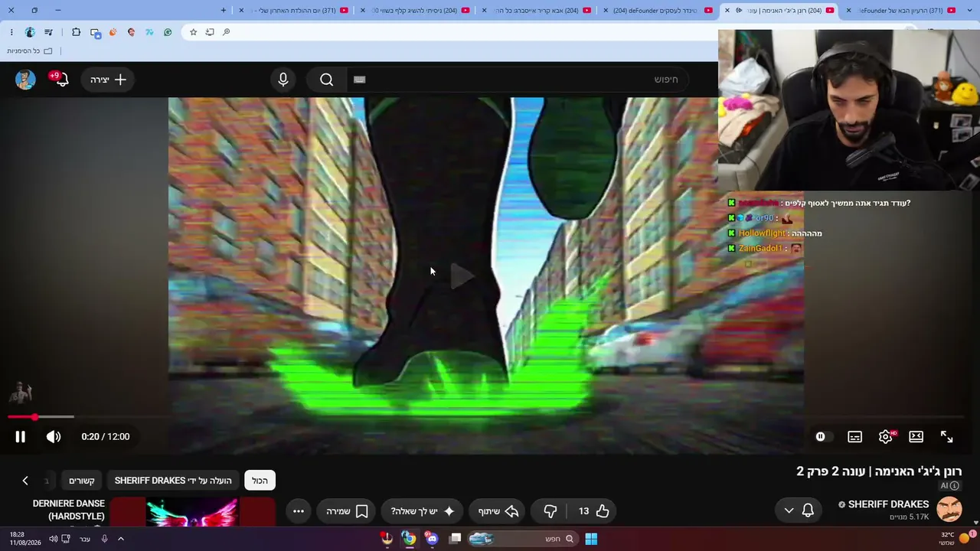980x551 pixels.
Task: Open the media control music-note icon
Action: tap(49, 32)
